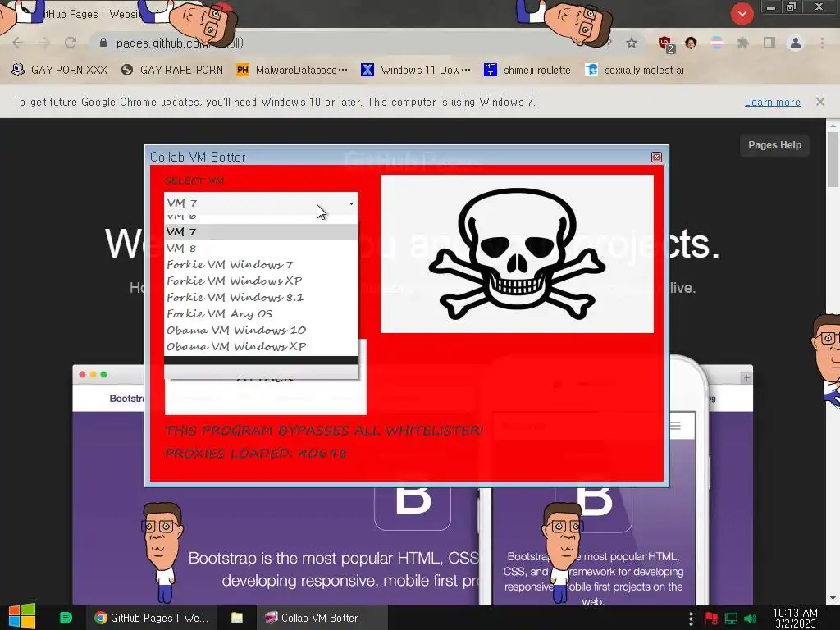Open the green chat app taskbar icon
840x630 pixels.
click(x=66, y=618)
